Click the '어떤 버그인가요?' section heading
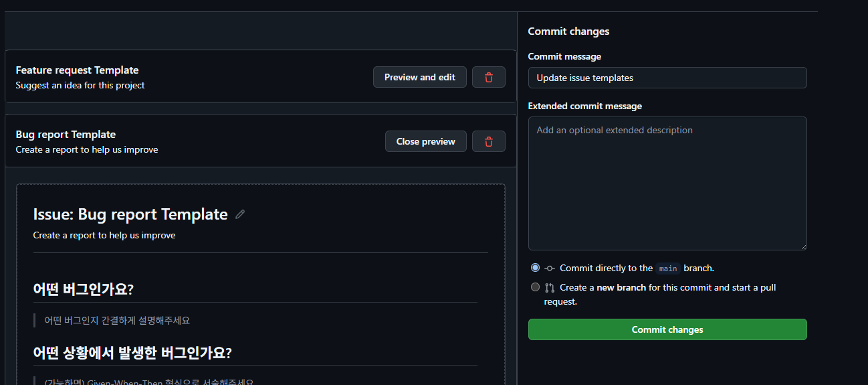Screen dimensions: 868x385 (83, 289)
